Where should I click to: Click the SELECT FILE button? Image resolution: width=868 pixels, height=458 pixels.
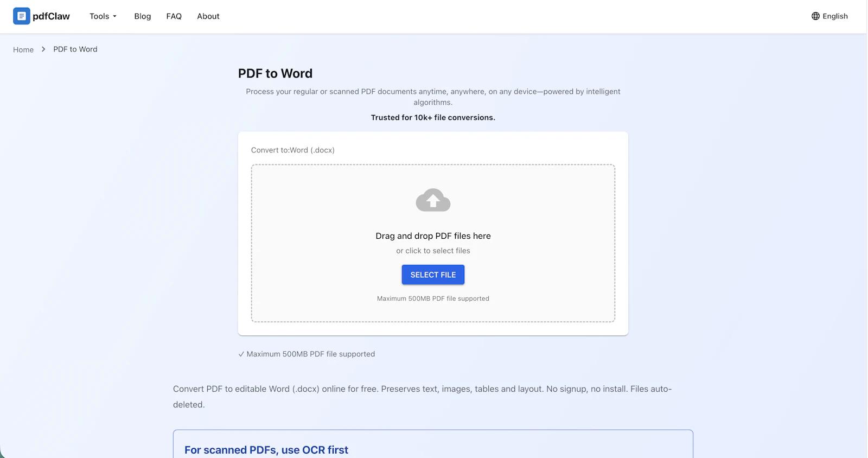(x=433, y=275)
